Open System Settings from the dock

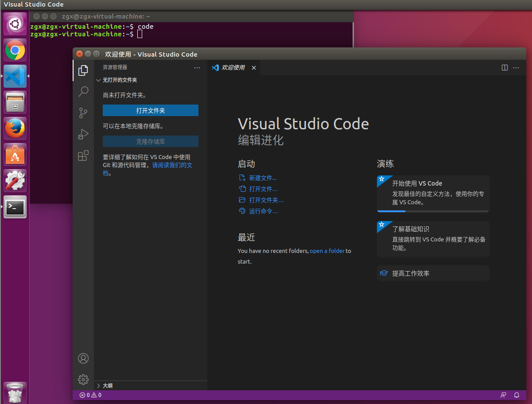click(15, 181)
